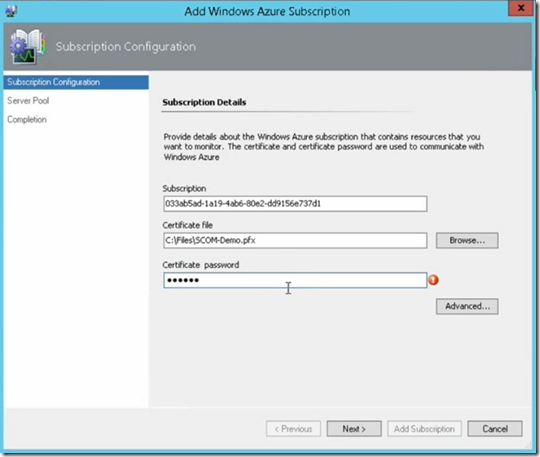This screenshot has height=457, width=540.
Task: Click the Subscription Details heading
Action: coord(204,102)
